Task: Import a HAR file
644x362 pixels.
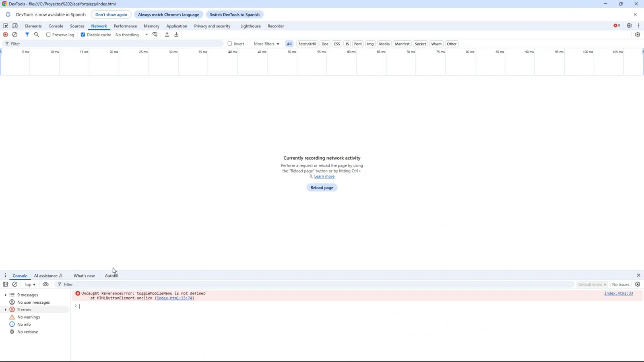Action: [x=167, y=35]
